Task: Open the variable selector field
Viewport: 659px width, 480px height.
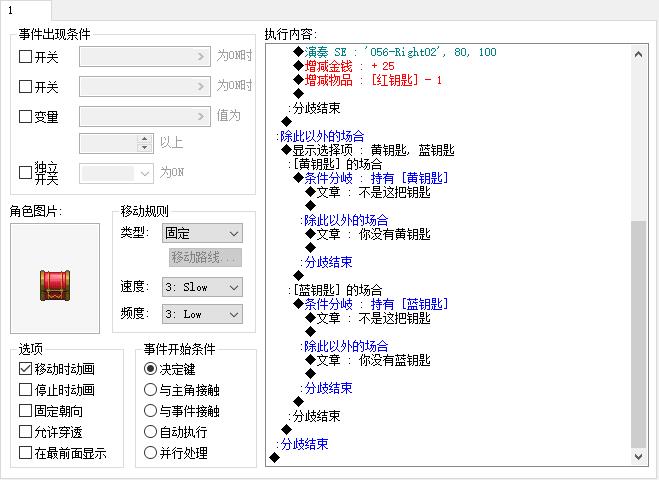Action: [x=145, y=116]
